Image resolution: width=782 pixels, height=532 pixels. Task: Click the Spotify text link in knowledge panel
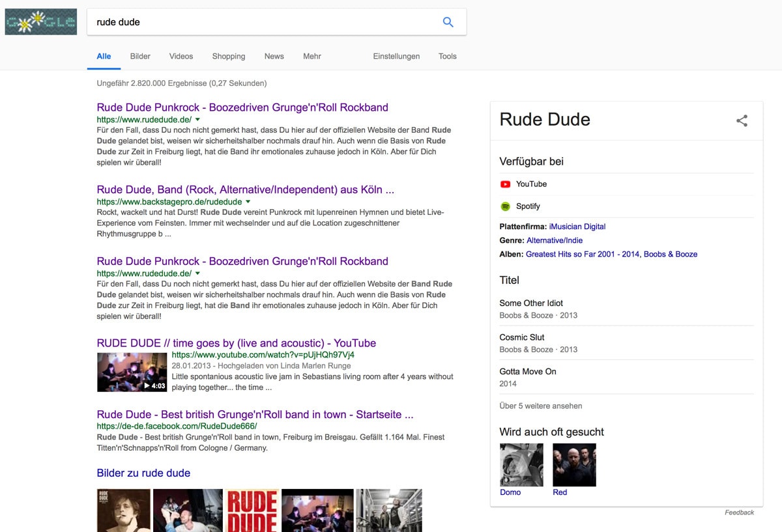(x=528, y=206)
